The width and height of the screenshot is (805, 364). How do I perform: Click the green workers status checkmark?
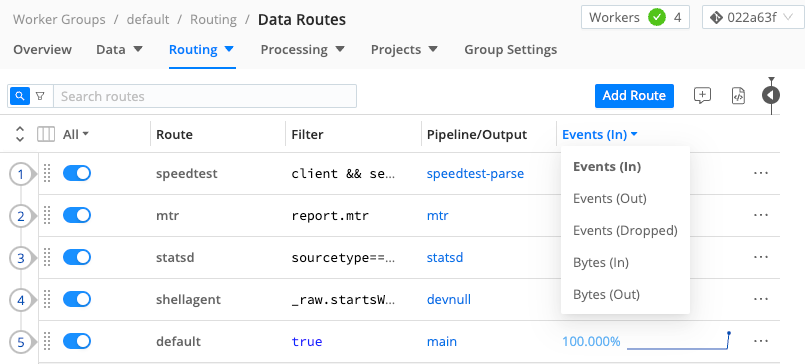pyautogui.click(x=657, y=17)
